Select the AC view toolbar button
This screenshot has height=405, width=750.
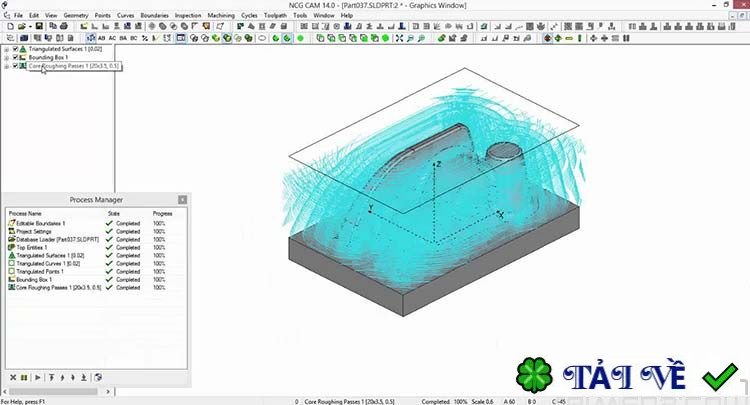pyautogui.click(x=112, y=38)
